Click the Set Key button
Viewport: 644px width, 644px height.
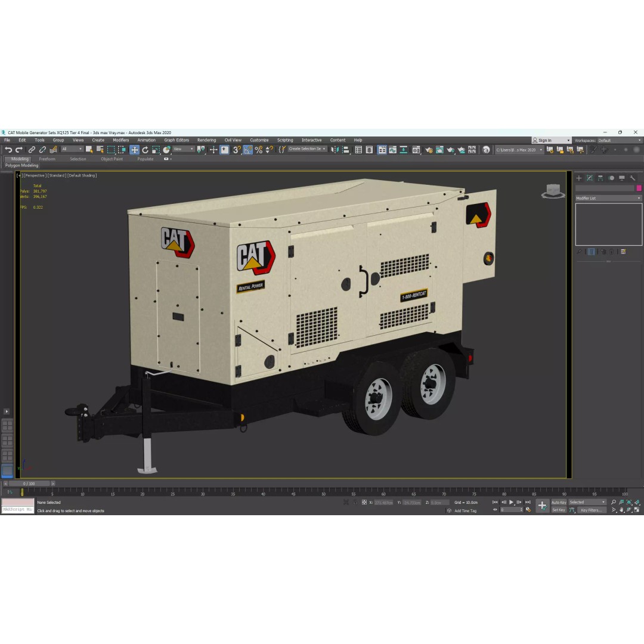click(x=559, y=510)
